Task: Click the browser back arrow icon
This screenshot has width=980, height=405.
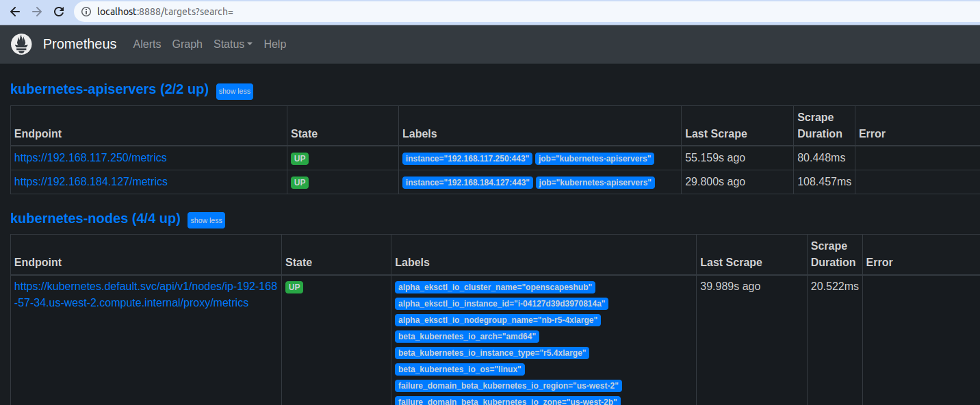Action: point(14,11)
